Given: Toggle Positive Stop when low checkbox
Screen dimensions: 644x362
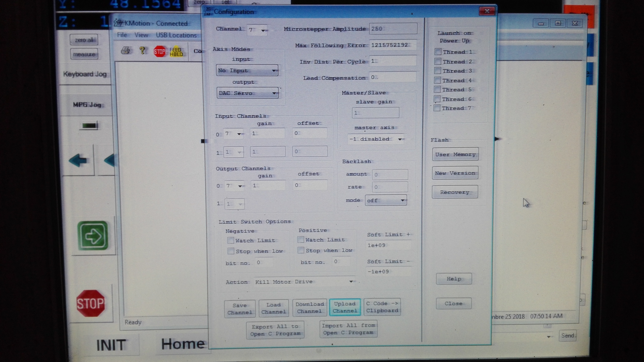Looking at the screenshot, I should click(301, 250).
